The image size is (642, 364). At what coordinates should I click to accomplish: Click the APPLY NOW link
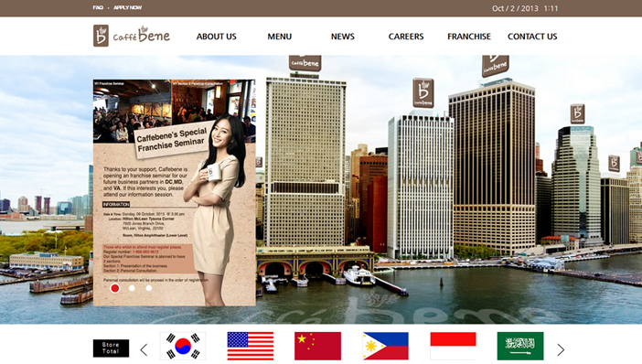coord(128,7)
